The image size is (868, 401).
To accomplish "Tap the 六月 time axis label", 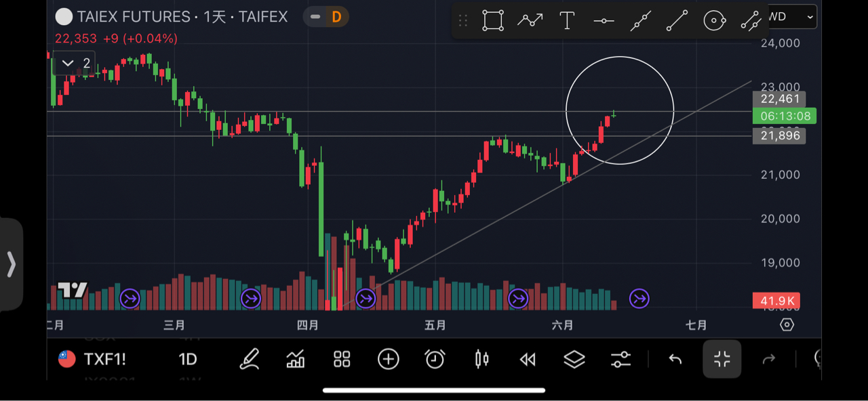I will [562, 325].
